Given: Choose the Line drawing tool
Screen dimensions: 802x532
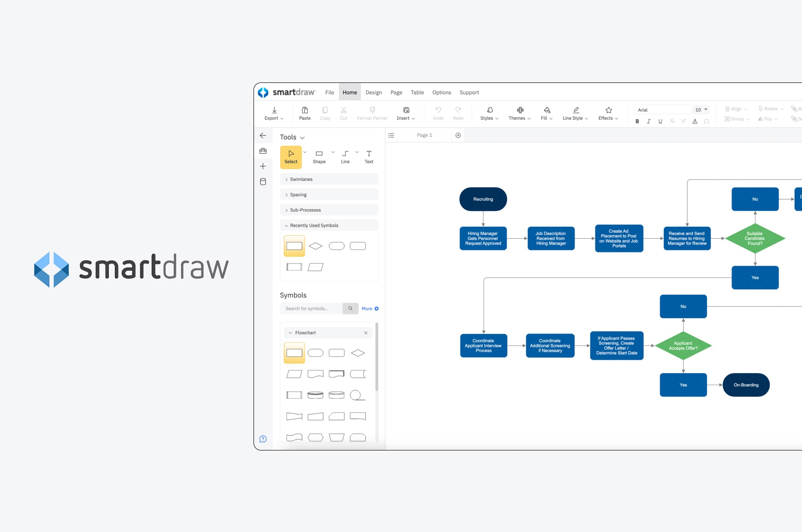Looking at the screenshot, I should point(345,154).
